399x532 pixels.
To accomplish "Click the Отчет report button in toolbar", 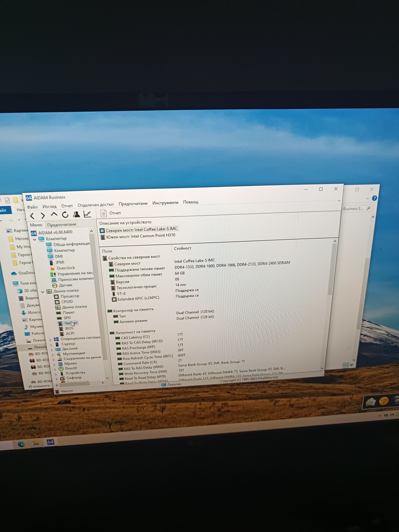I will point(111,213).
